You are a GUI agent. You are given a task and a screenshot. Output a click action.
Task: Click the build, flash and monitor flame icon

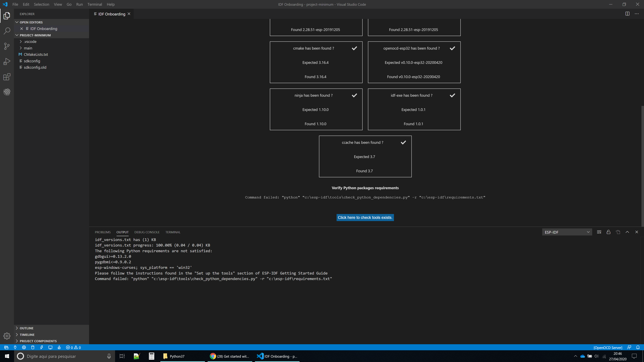pyautogui.click(x=59, y=347)
